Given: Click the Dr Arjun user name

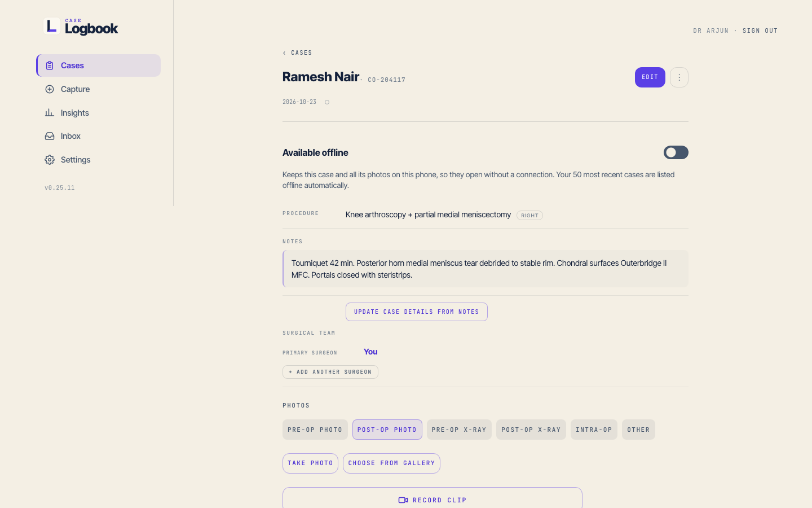Looking at the screenshot, I should tap(710, 30).
